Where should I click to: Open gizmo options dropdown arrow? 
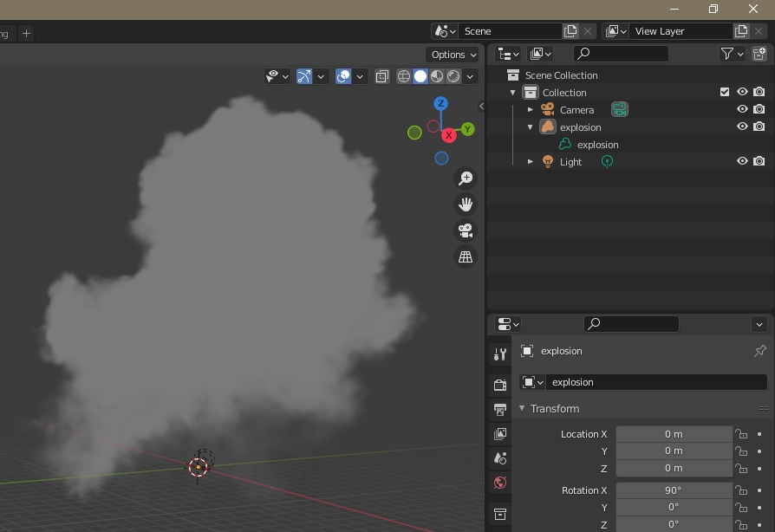(x=321, y=76)
